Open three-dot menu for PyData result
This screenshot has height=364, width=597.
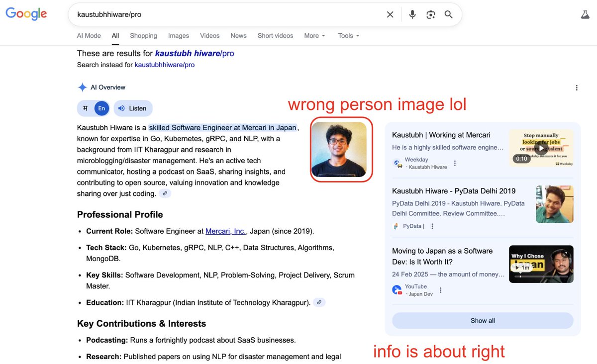click(432, 226)
